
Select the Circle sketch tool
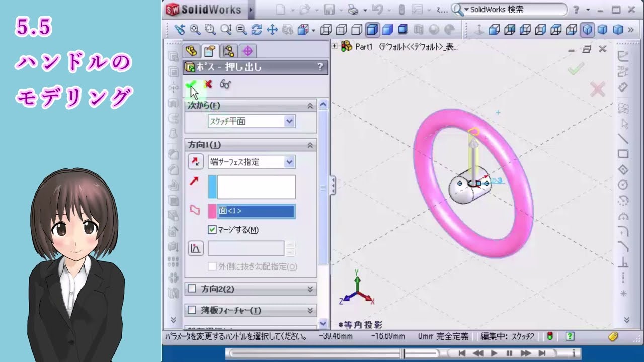(623, 185)
